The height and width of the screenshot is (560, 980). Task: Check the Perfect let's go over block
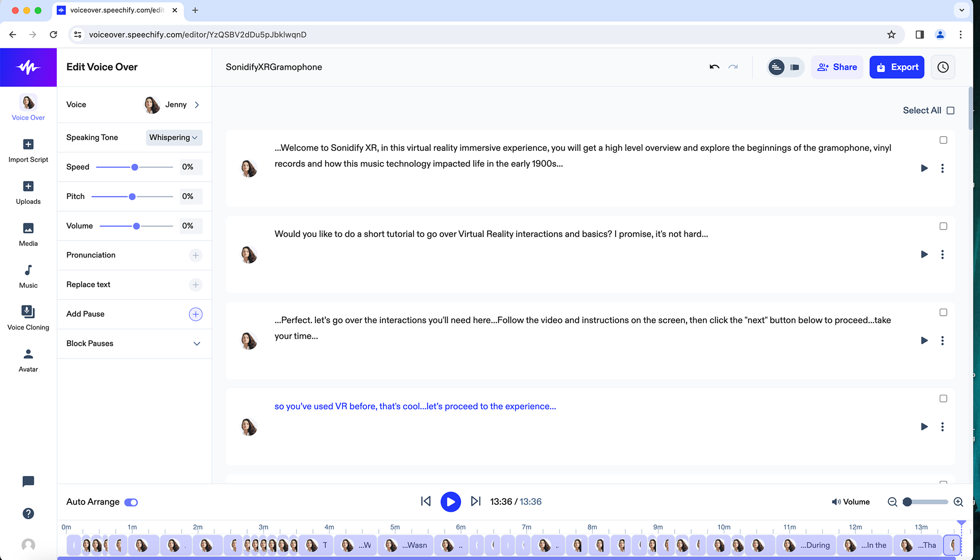(943, 313)
